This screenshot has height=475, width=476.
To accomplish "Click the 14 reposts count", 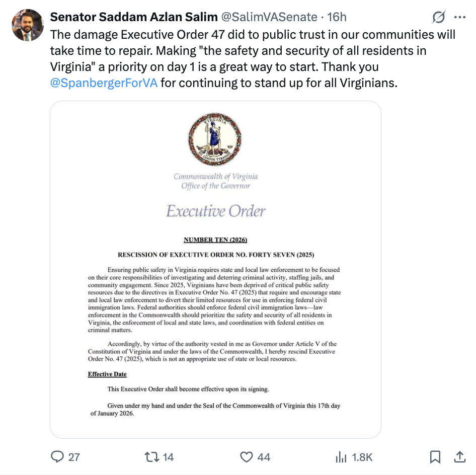I will click(x=168, y=457).
